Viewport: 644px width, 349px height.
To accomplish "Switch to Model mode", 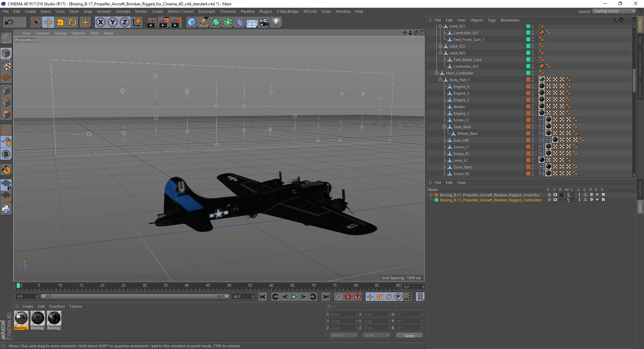I will pyautogui.click(x=6, y=53).
